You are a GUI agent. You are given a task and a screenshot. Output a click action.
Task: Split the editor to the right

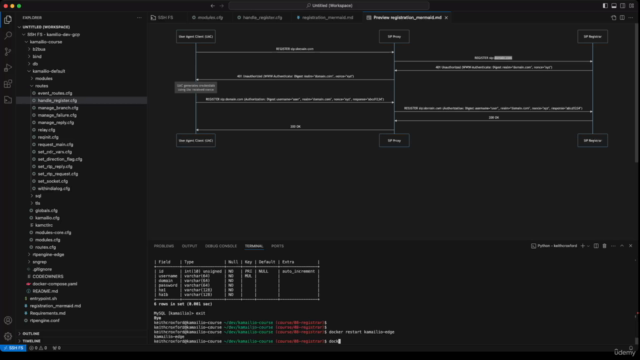click(622, 18)
